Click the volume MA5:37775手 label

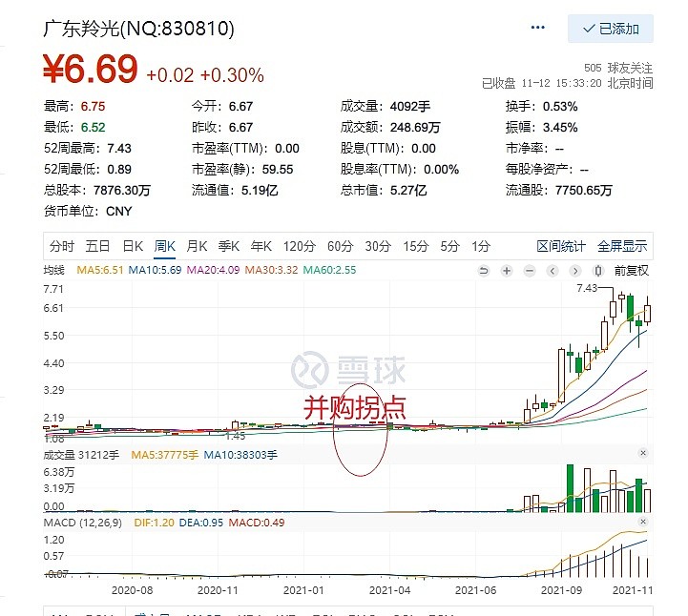(x=164, y=455)
